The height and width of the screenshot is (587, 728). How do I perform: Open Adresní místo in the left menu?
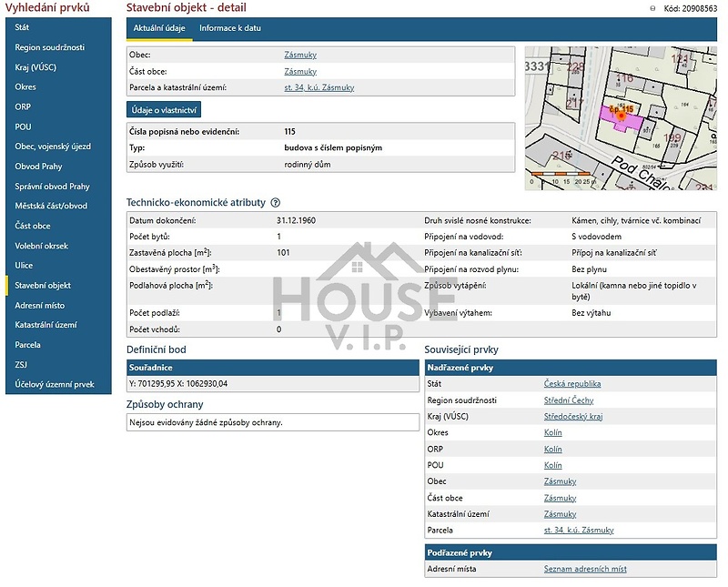click(40, 306)
